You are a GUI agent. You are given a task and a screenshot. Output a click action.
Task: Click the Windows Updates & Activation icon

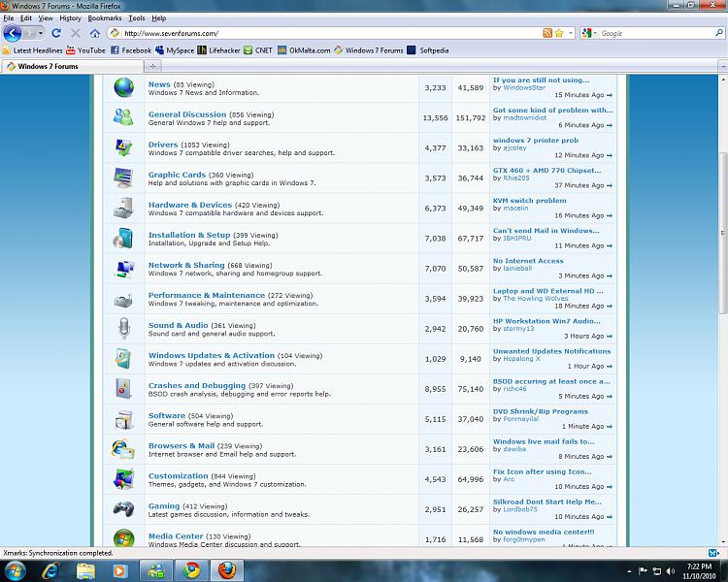124,358
